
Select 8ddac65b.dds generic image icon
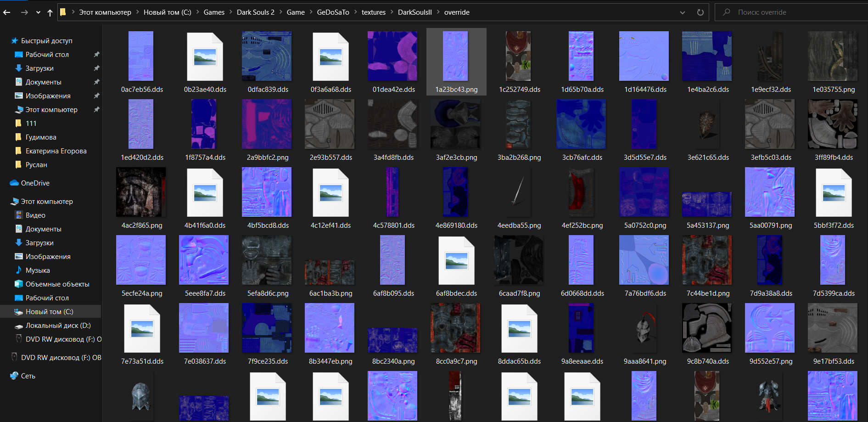coord(520,329)
